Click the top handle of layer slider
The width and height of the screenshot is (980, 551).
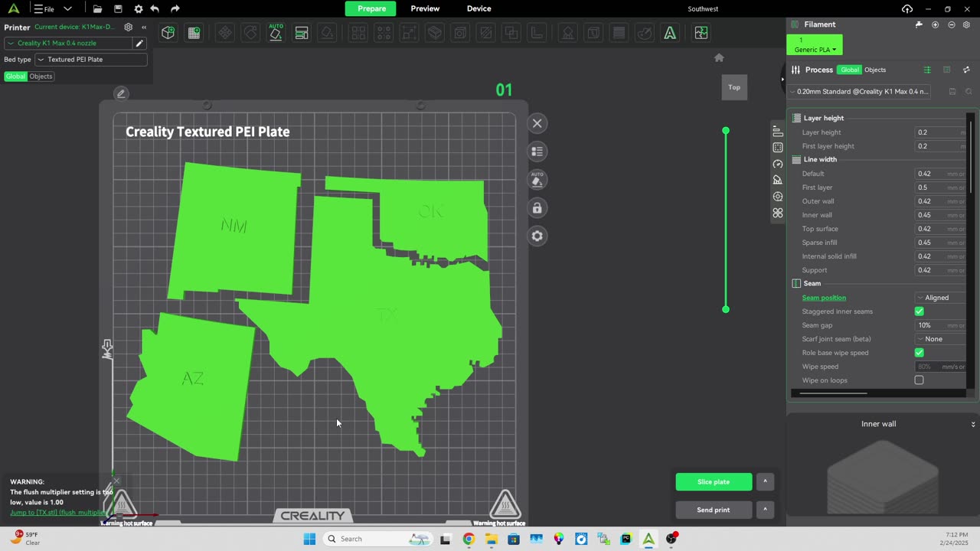tap(726, 131)
